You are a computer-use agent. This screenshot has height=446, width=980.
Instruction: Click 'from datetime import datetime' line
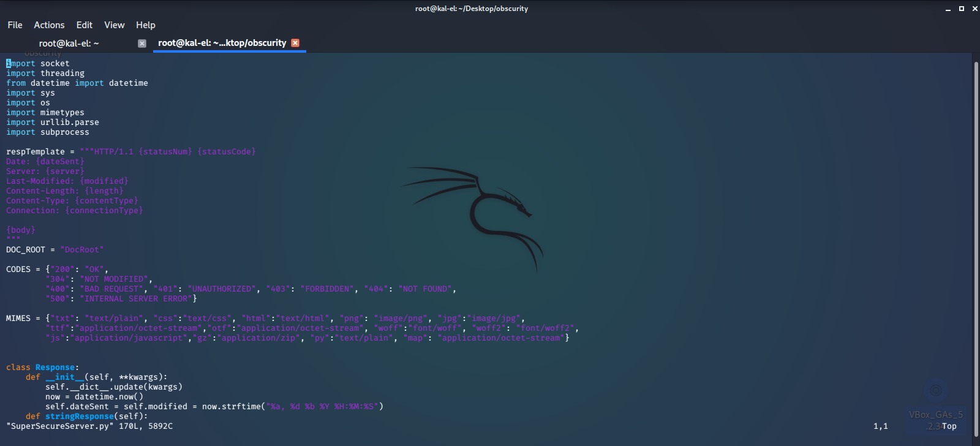pos(77,83)
